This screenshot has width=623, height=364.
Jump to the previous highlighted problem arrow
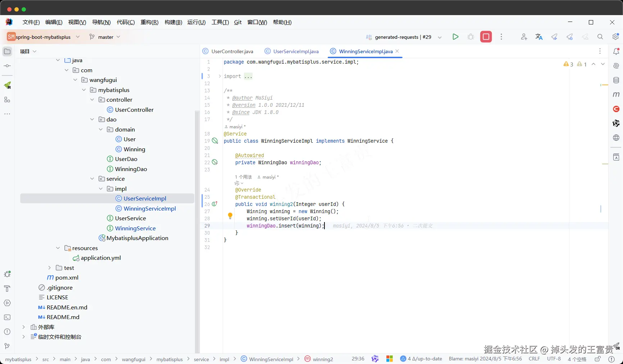pyautogui.click(x=594, y=64)
